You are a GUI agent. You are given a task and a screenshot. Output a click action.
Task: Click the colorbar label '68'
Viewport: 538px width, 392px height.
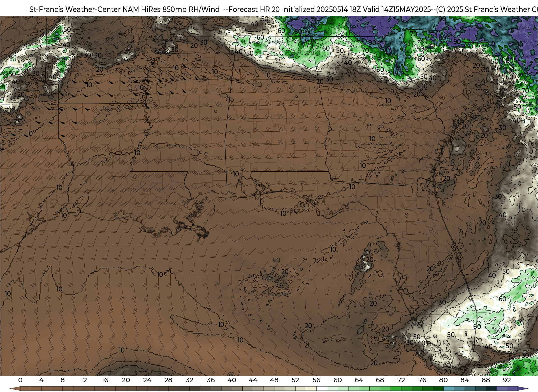(x=380, y=380)
